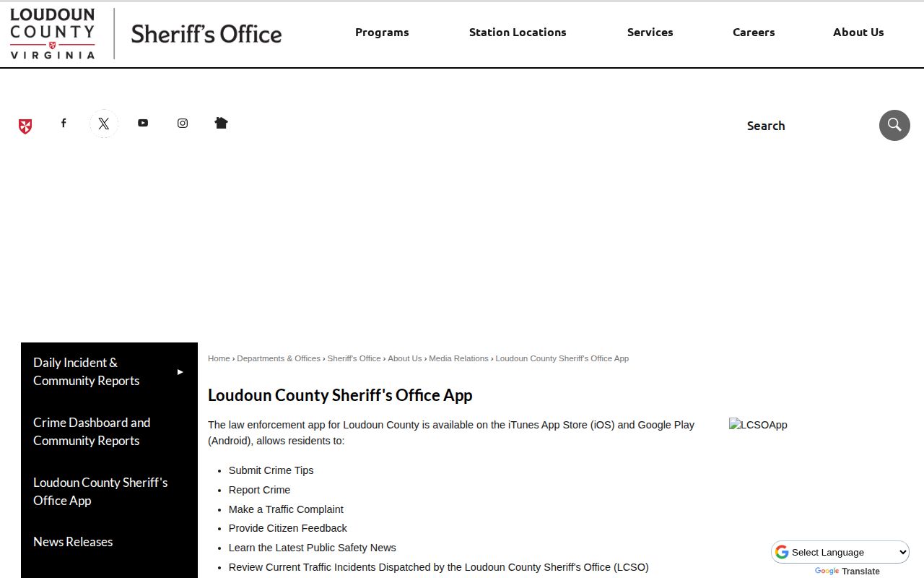924x578 pixels.
Task: Click 'Make a Traffic Complaint' bullet text
Action: pos(286,509)
